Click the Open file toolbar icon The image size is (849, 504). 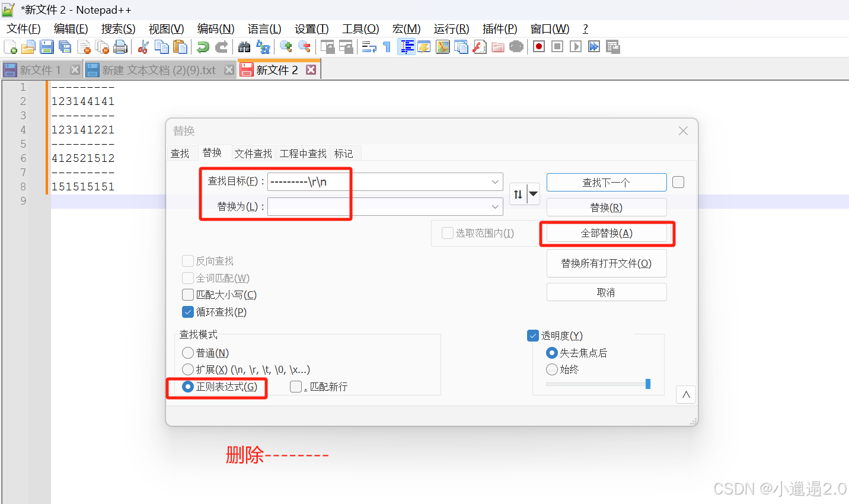28,47
